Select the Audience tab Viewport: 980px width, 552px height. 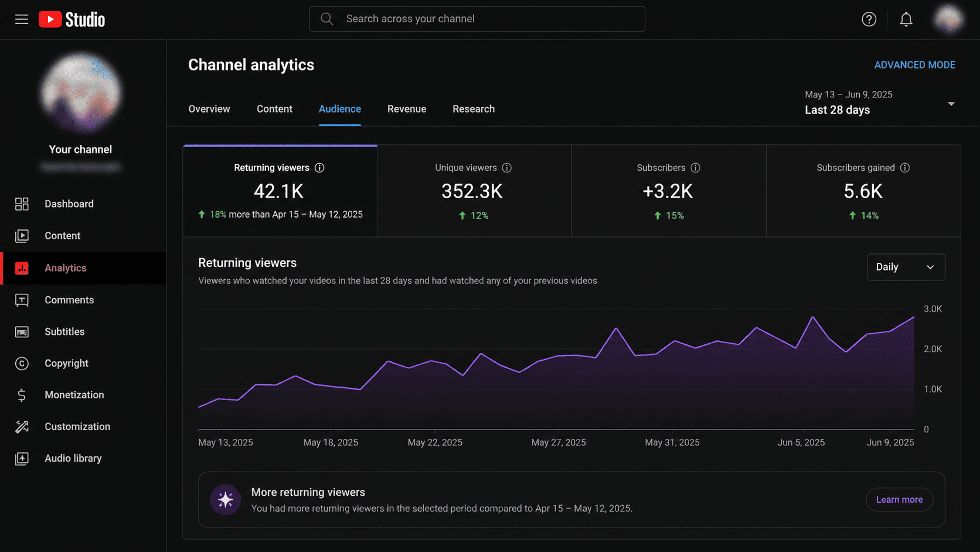[340, 109]
